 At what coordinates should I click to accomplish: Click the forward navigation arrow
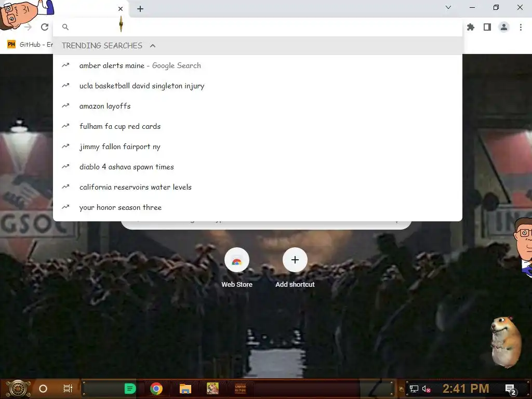tap(29, 27)
